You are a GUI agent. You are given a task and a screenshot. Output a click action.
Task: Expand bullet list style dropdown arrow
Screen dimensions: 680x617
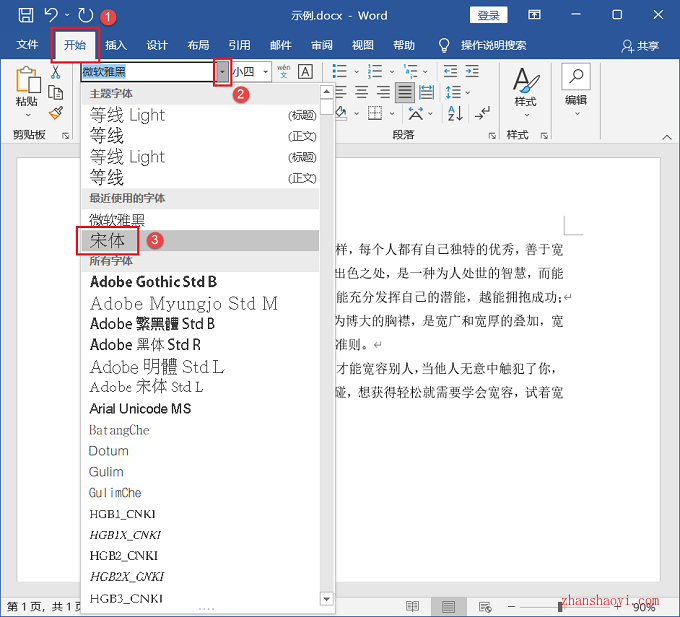coord(356,72)
